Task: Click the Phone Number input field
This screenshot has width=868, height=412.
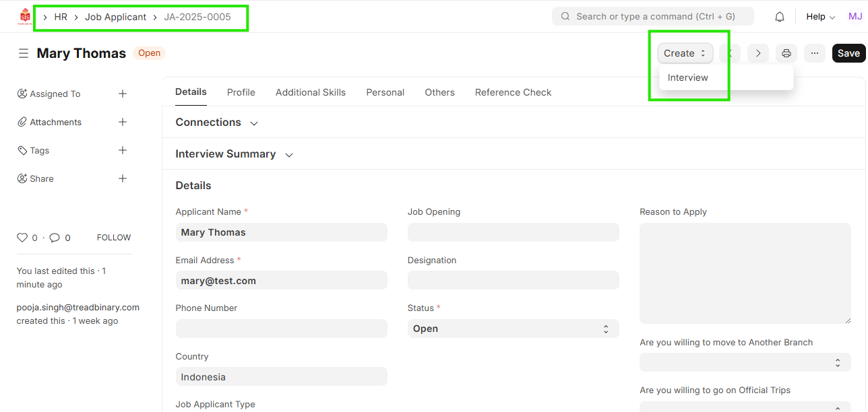Action: click(x=281, y=329)
